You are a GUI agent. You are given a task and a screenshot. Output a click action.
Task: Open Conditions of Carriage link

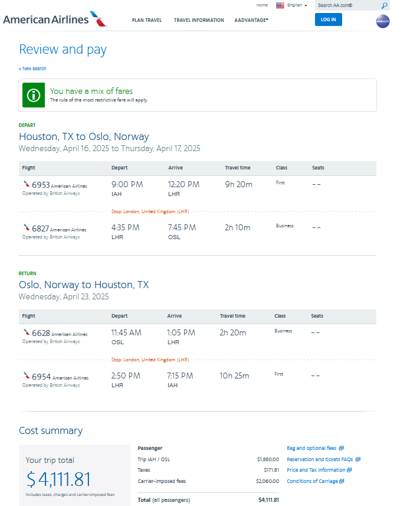[x=312, y=481]
